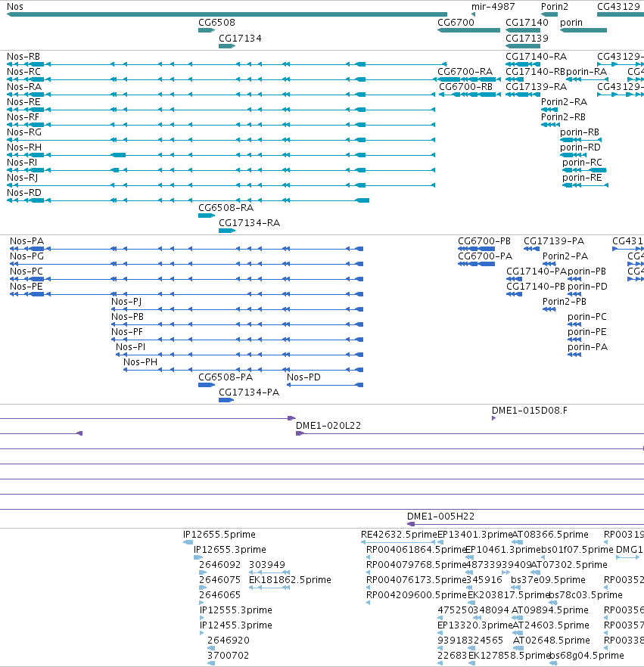Click the porin gene bar
The image size is (644, 667).
tap(583, 30)
